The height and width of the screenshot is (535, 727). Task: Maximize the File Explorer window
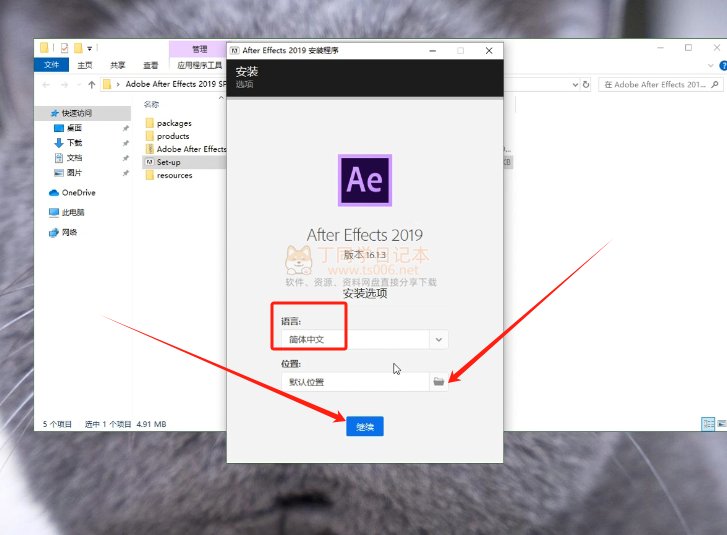click(689, 48)
